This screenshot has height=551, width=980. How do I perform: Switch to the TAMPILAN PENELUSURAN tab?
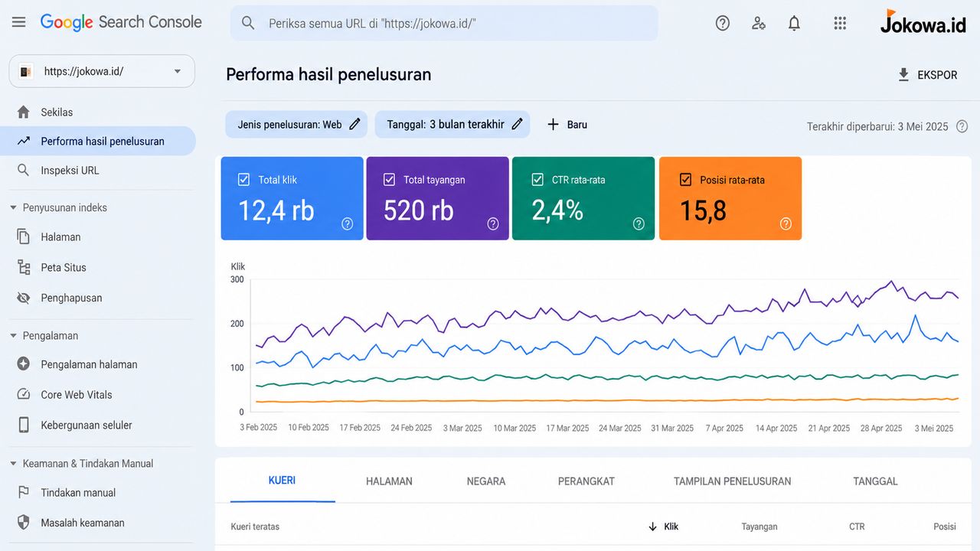pos(733,481)
